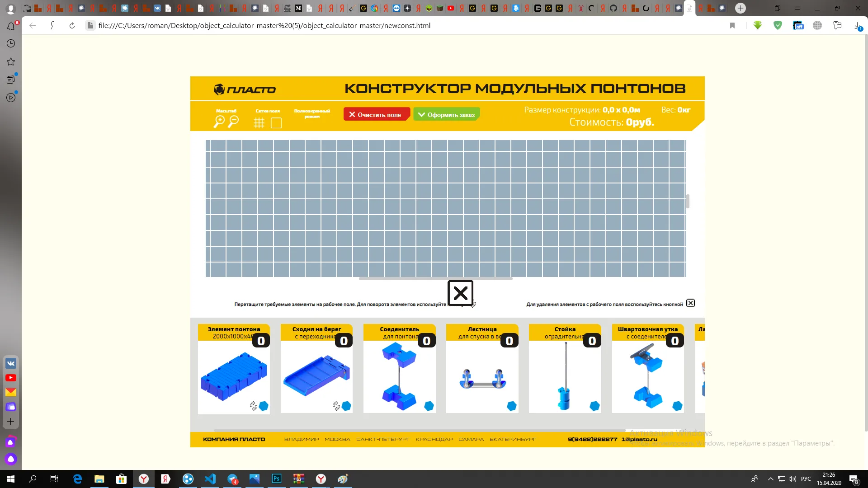This screenshot has width=868, height=488.
Task: Click the РУС language indicator
Action: pyautogui.click(x=806, y=479)
